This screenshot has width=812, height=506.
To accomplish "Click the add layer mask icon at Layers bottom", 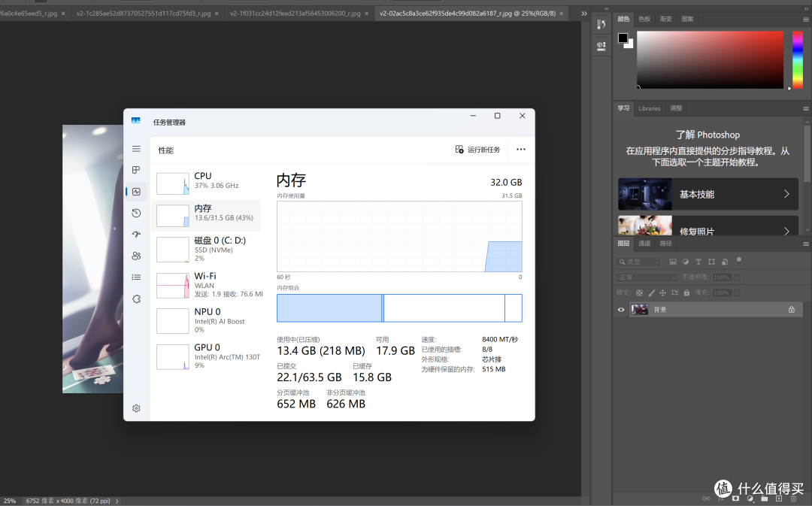I will click(x=735, y=498).
